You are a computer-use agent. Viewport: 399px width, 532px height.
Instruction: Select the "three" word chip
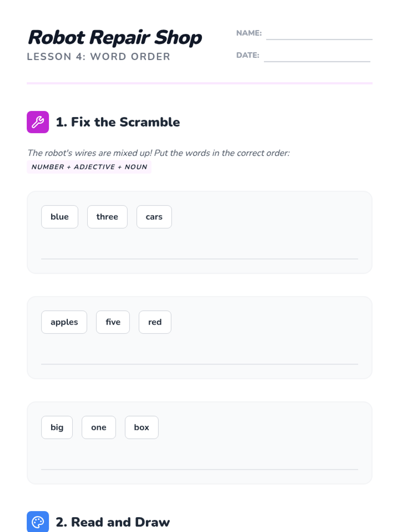tap(107, 217)
